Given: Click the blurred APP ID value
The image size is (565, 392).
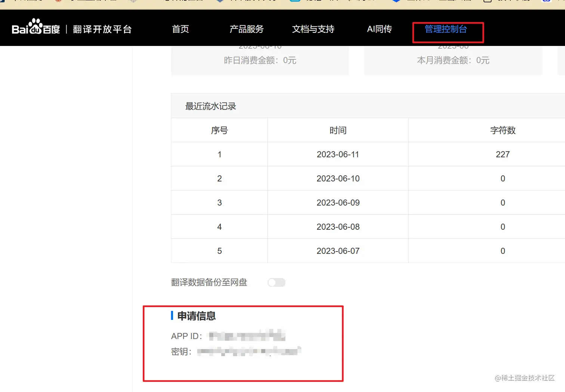Looking at the screenshot, I should pos(247,336).
